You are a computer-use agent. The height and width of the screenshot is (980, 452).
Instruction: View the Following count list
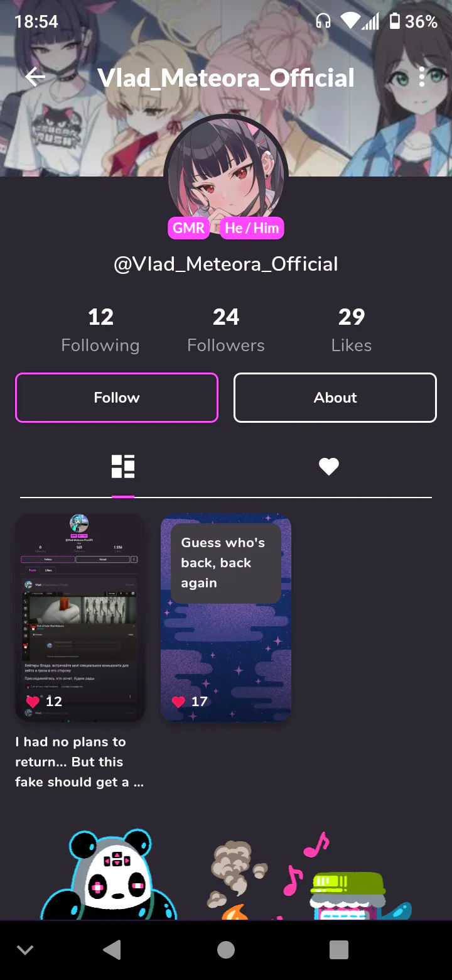click(x=100, y=330)
